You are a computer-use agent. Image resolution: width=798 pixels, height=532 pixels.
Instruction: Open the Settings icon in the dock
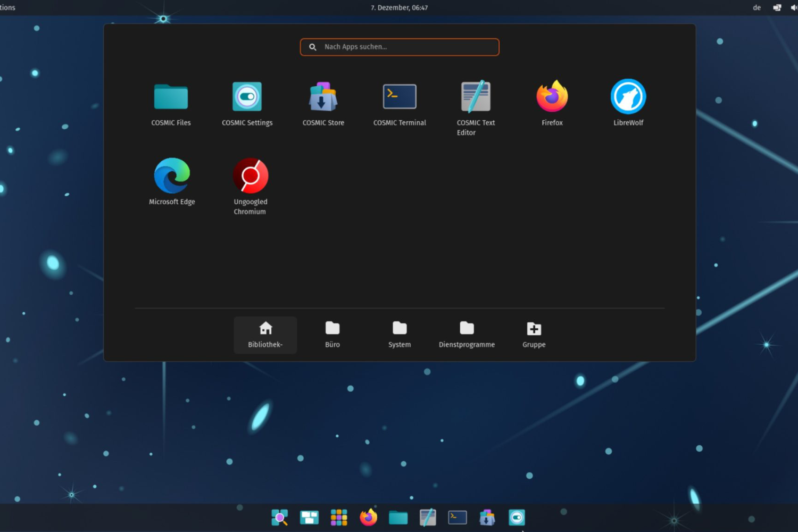pyautogui.click(x=517, y=517)
